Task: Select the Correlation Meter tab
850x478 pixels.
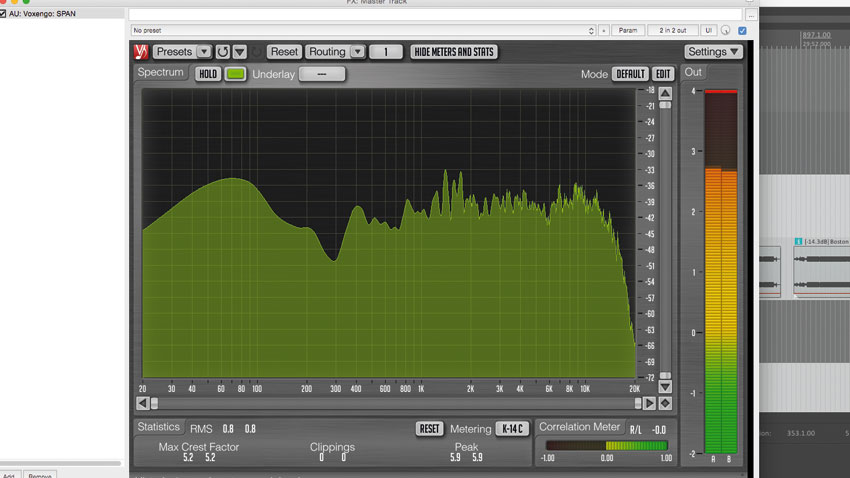Action: [579, 427]
